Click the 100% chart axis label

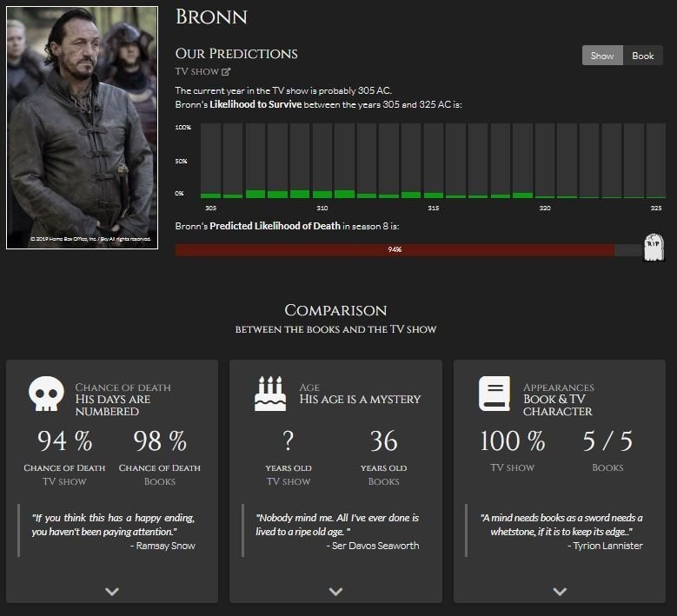(x=183, y=128)
